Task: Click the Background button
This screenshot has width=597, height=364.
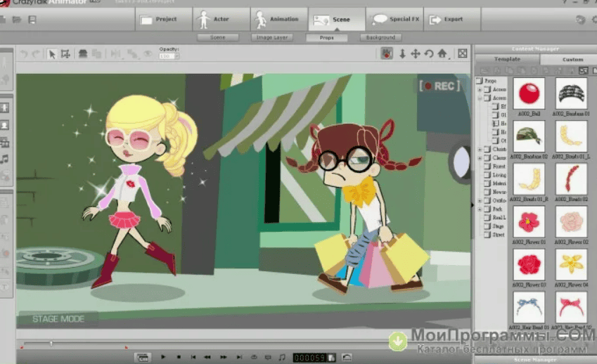Action: point(380,37)
